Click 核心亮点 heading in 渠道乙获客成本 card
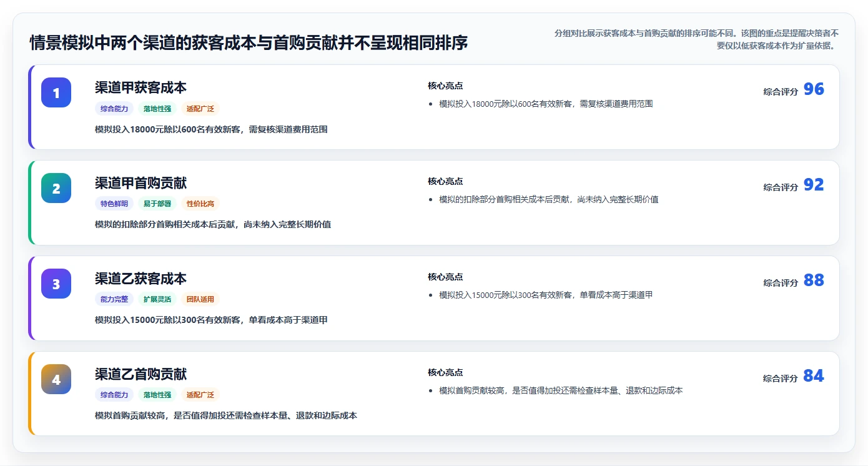Screen dimensions: 868x466 tap(445, 277)
